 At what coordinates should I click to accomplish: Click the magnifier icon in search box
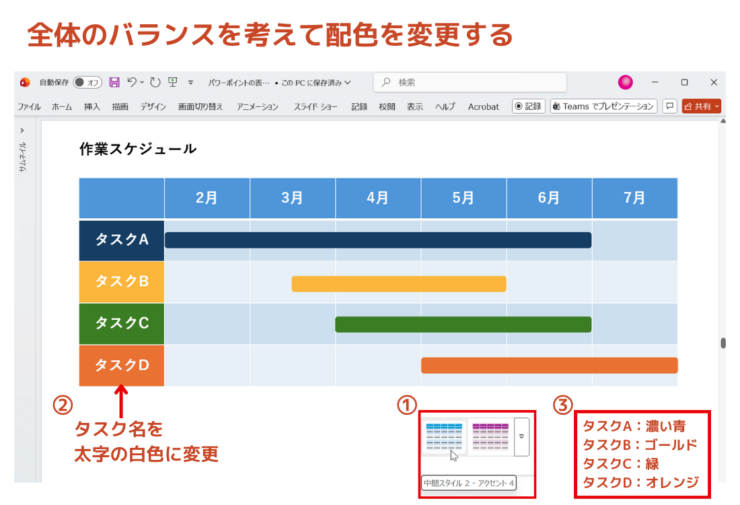click(x=386, y=82)
